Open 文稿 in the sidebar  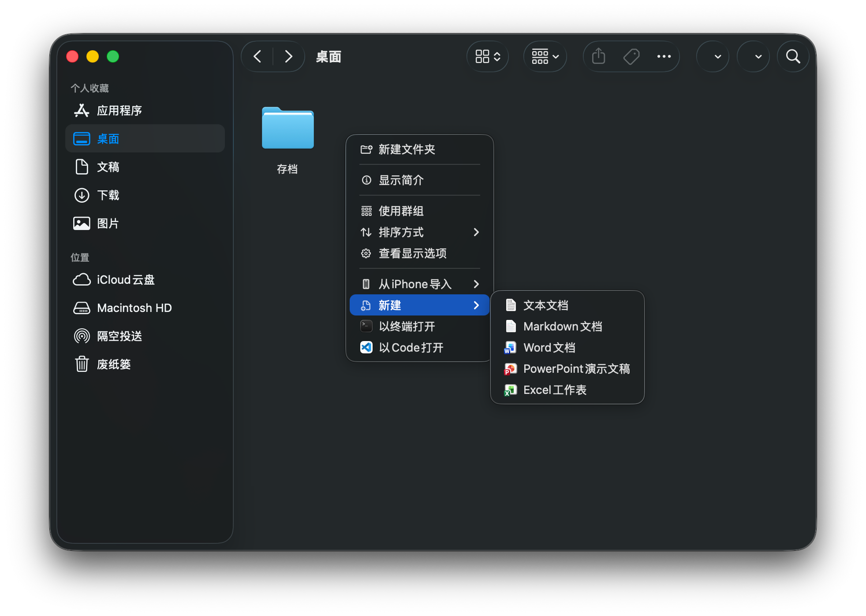coord(145,167)
